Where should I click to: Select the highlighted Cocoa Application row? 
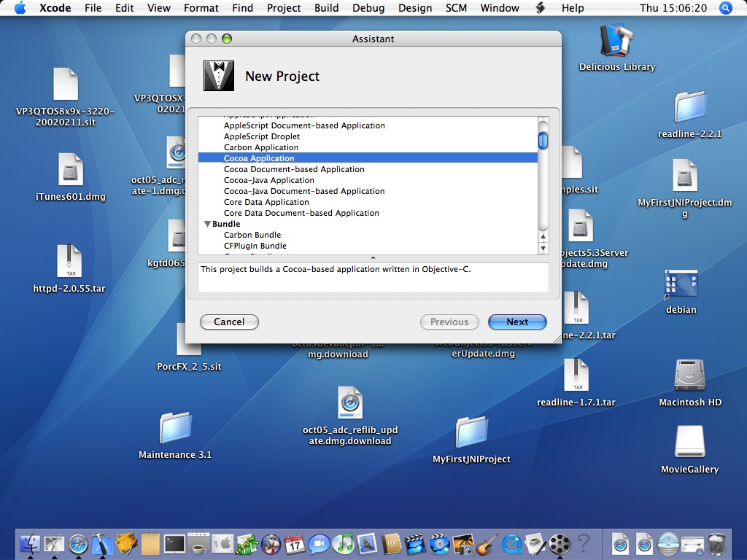click(x=368, y=158)
